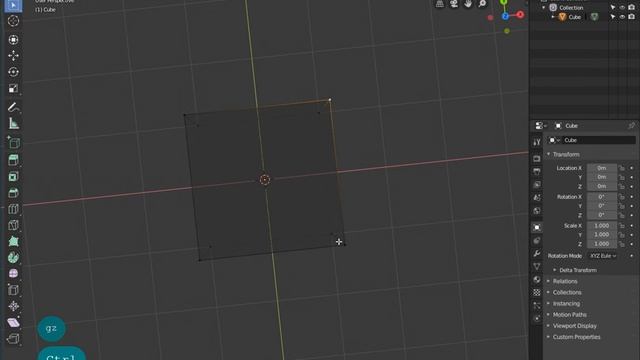Pick the Measure ruler tool
The width and height of the screenshot is (640, 360).
(13, 123)
